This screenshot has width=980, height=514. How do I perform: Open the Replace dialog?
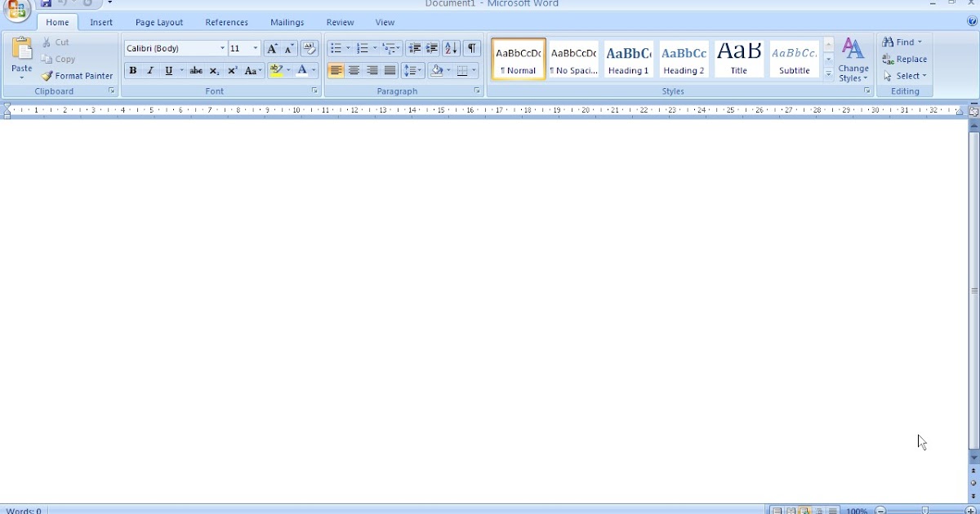tap(905, 59)
